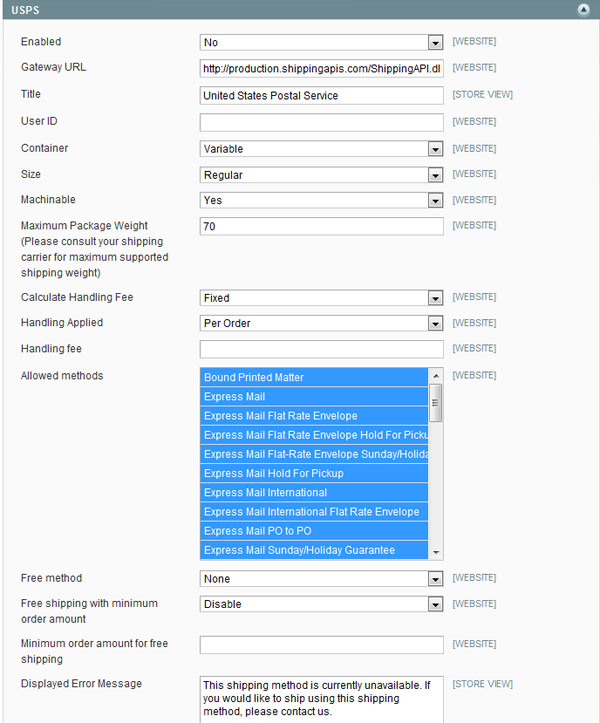Open the Container dropdown showing Variable
600x723 pixels.
(x=321, y=149)
